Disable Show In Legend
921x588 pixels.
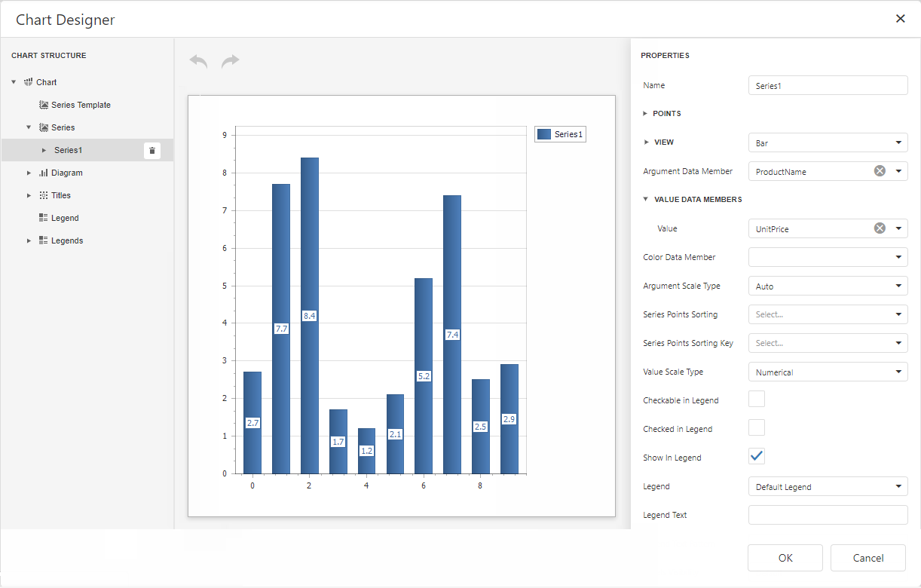[756, 455]
